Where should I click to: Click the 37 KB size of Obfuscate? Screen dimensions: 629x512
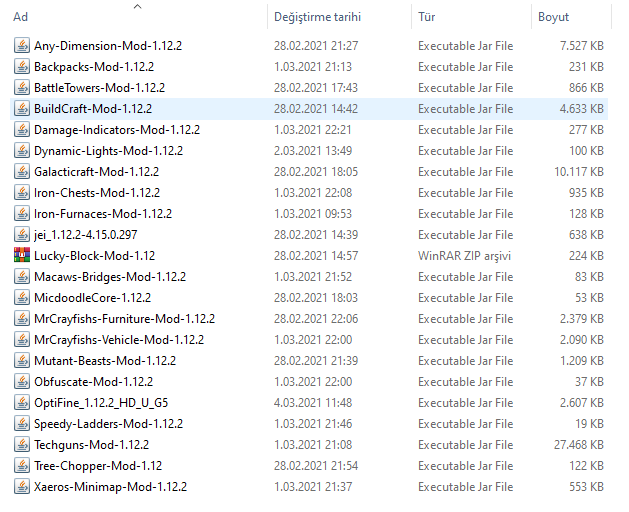(x=589, y=382)
